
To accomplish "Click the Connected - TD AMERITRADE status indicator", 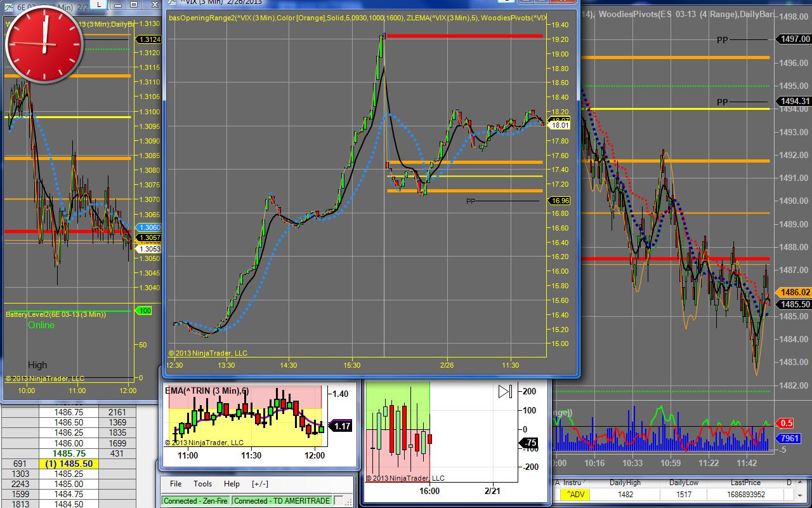I will [x=282, y=500].
